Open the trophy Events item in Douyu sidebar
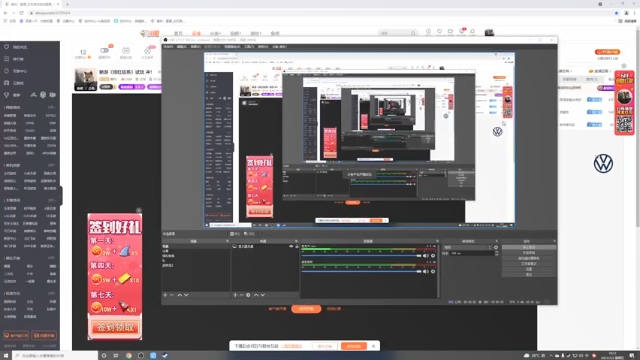This screenshot has height=360, width=640. pyautogui.click(x=7, y=95)
